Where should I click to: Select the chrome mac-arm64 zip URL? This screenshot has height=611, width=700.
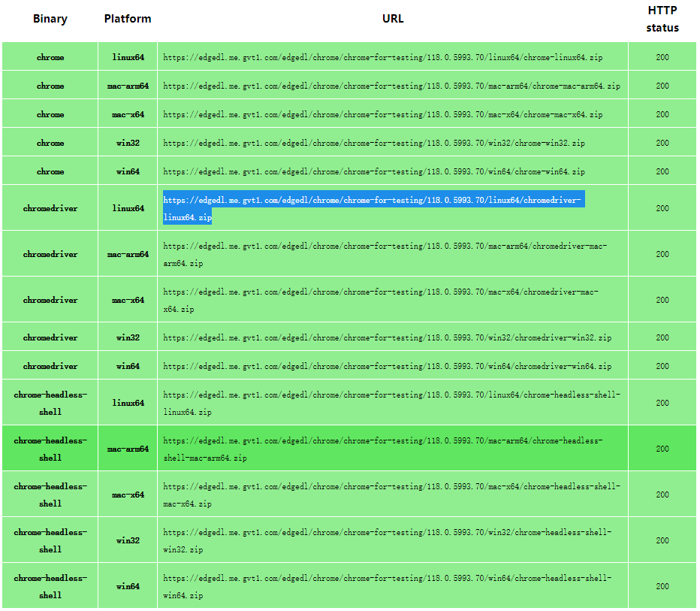[x=391, y=86]
